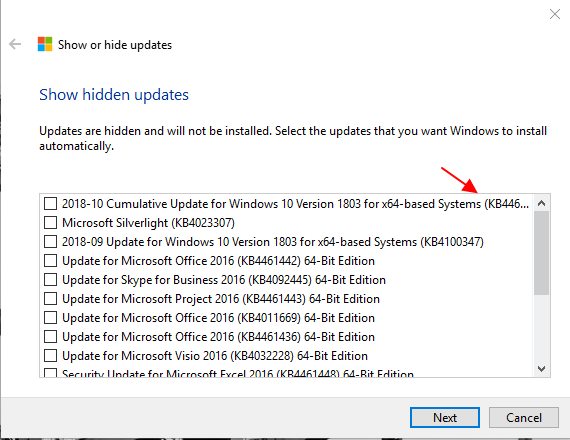Viewport: 570px width, 440px height.
Task: Select 2018-09 Update KB4100347 checkbox
Action: pyautogui.click(x=51, y=241)
